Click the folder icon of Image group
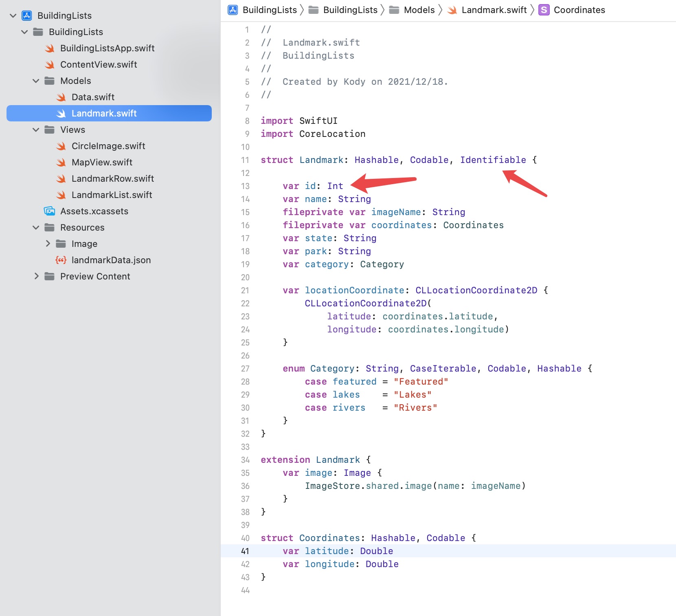This screenshot has width=676, height=616. click(61, 244)
